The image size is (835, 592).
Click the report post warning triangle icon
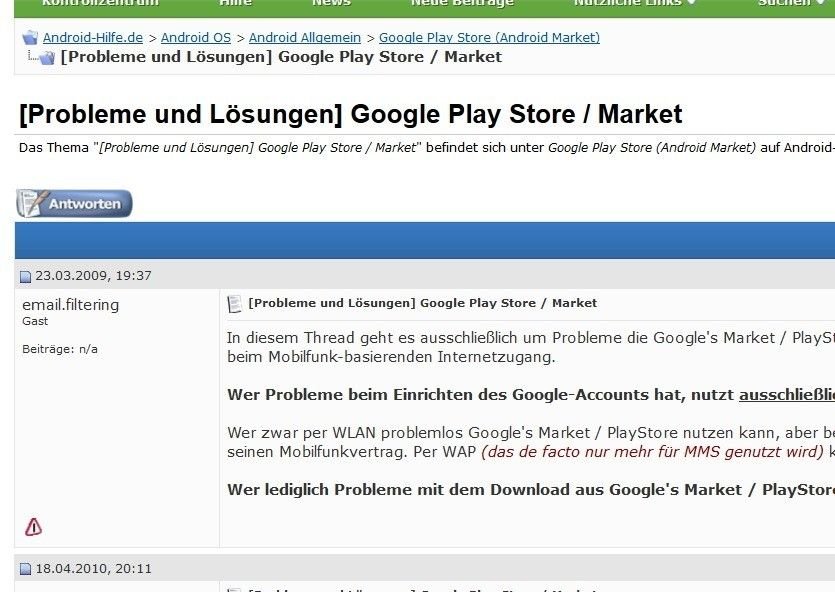tap(34, 527)
